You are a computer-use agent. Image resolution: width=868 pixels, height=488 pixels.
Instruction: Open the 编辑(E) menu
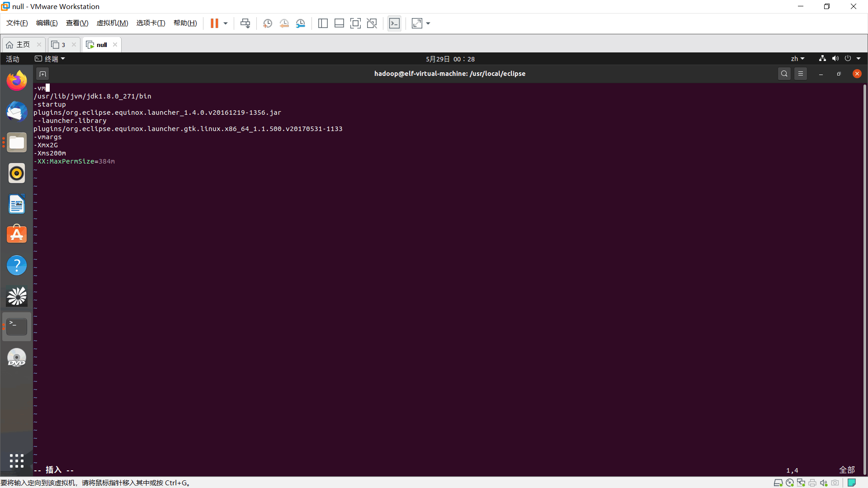(47, 23)
